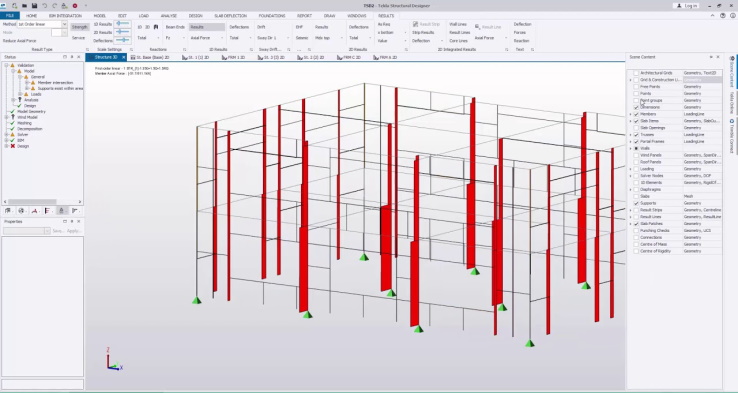Screen dimensions: 738x393
Task: Click the red record icon in title bar
Action: tap(74, 6)
